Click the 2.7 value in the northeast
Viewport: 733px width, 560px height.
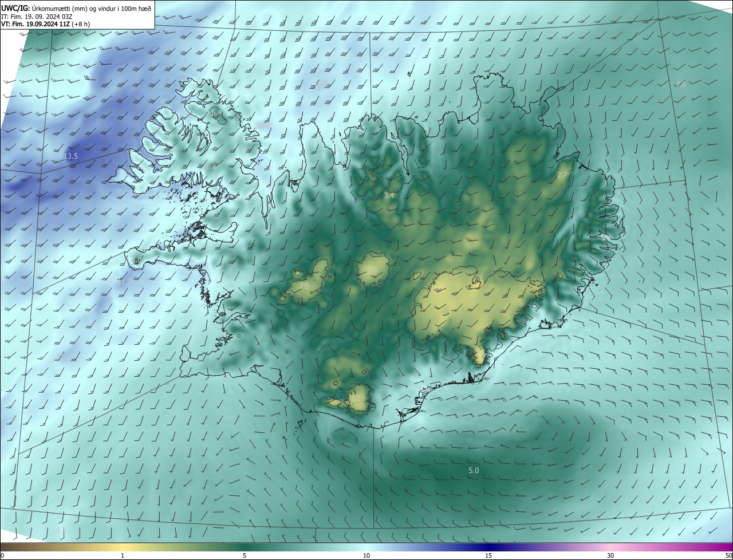[562, 175]
